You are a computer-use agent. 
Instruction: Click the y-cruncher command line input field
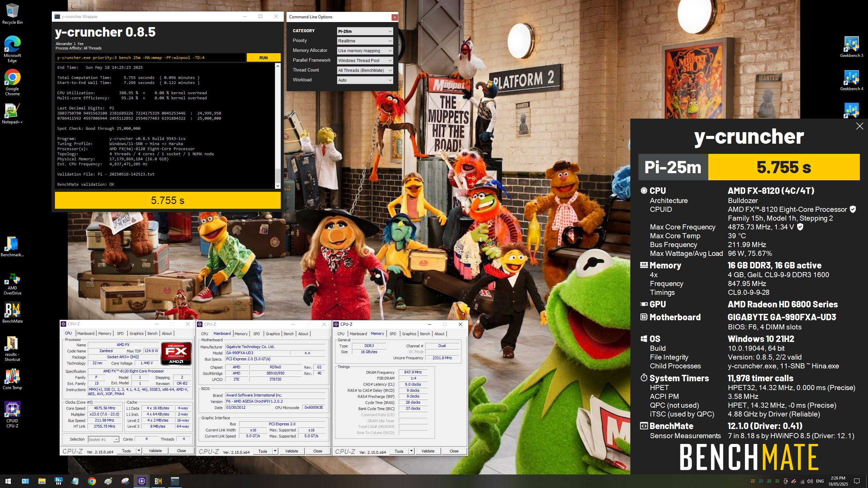[150, 58]
